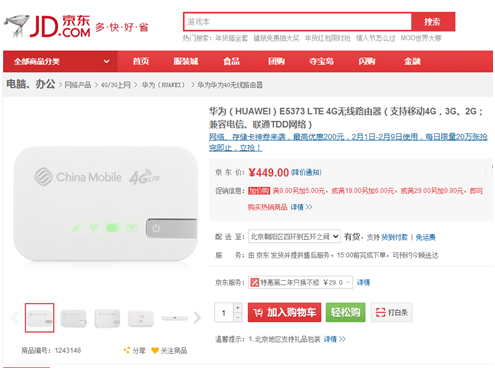Select the fourth product thumbnail
This screenshot has height=370, width=495.
(x=141, y=318)
